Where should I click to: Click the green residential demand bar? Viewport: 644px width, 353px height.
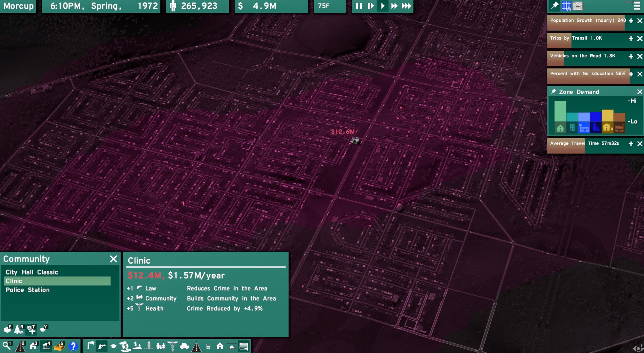click(560, 111)
